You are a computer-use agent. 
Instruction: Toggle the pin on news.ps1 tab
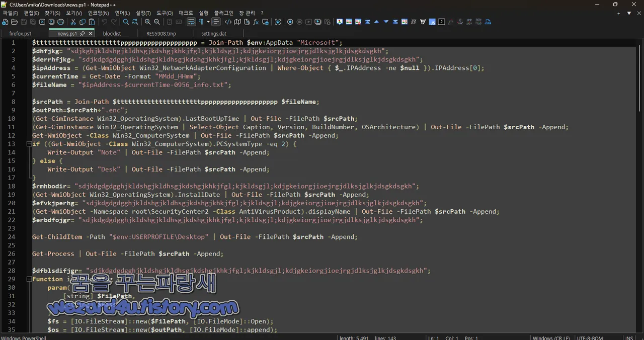click(x=83, y=34)
